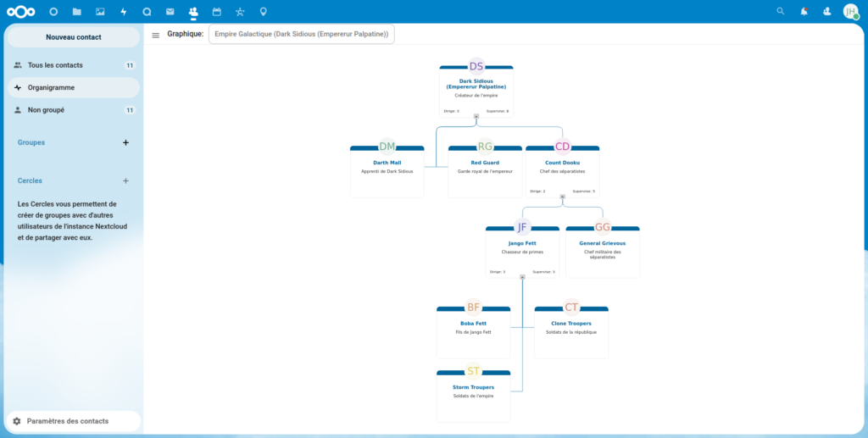868x438 pixels.
Task: Click the DM avatar
Action: click(387, 146)
